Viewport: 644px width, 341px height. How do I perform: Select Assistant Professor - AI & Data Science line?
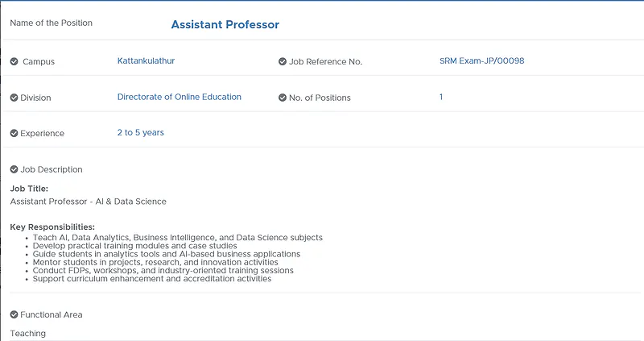tap(89, 202)
